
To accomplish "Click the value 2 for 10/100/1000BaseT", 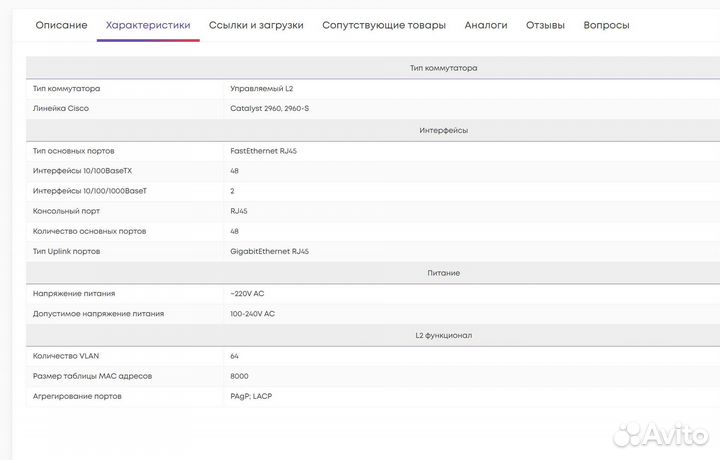I will (232, 191).
